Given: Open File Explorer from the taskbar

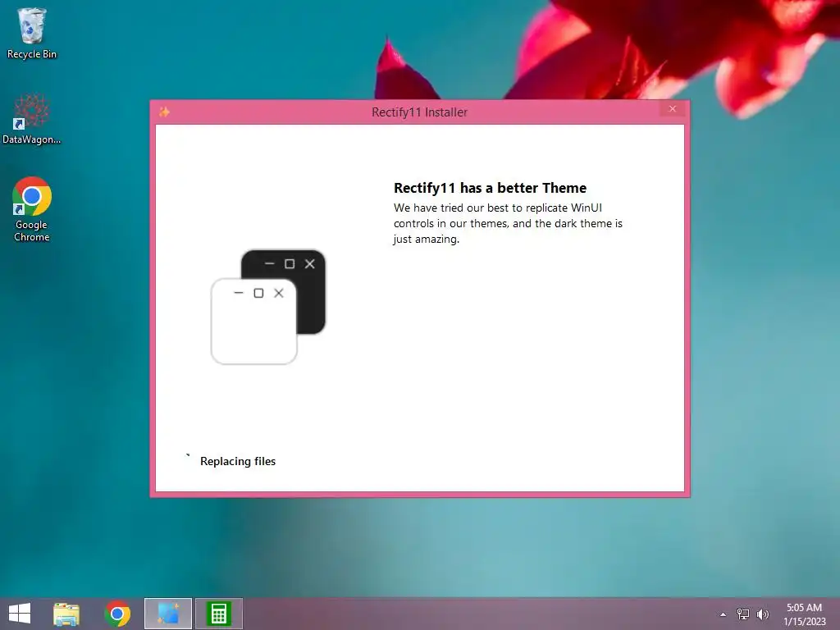Looking at the screenshot, I should (66, 614).
